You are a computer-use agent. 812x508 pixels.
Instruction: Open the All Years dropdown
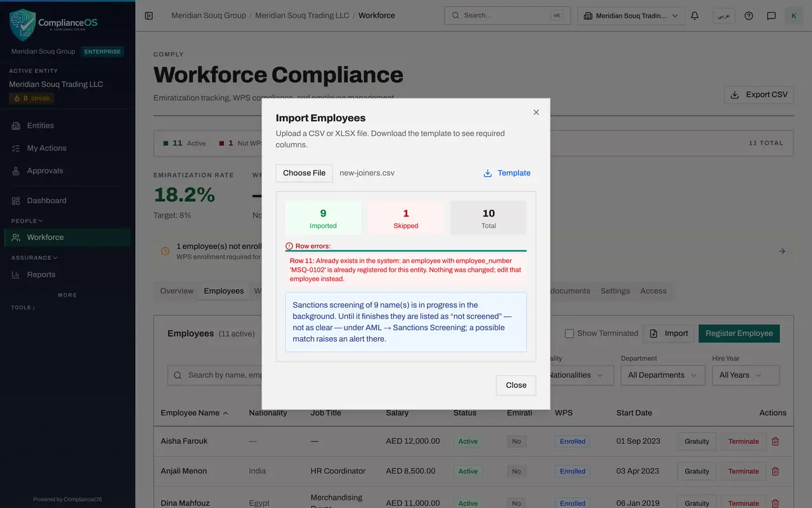(x=745, y=375)
